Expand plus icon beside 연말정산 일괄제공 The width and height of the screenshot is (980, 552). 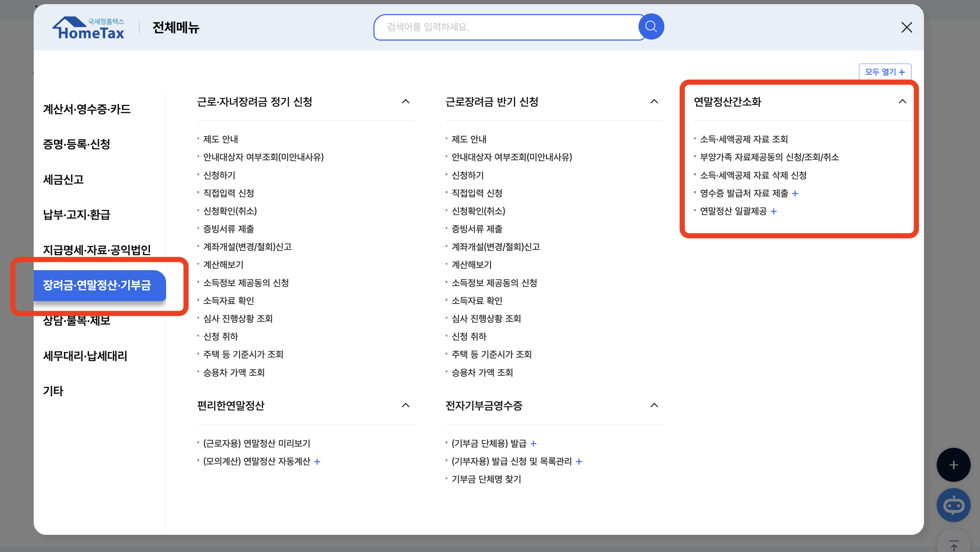tap(774, 211)
